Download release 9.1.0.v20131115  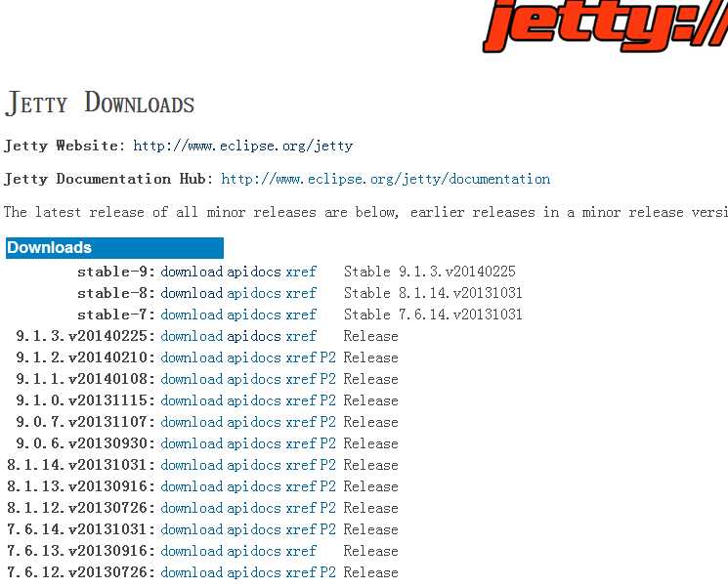pyautogui.click(x=192, y=400)
